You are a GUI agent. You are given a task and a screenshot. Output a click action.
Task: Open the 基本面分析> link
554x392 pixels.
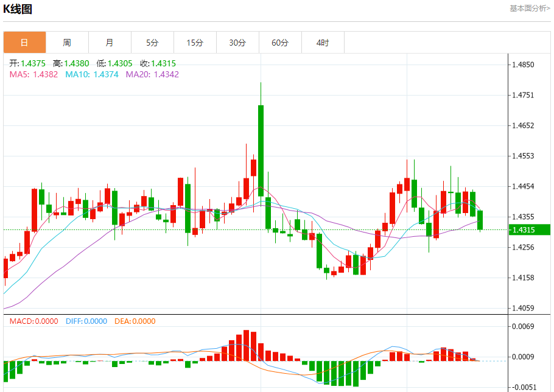pos(530,8)
